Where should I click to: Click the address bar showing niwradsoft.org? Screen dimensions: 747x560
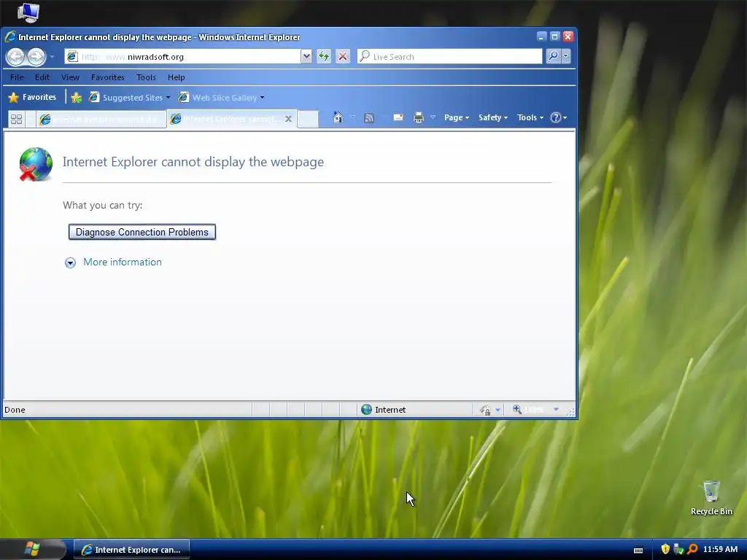183,57
